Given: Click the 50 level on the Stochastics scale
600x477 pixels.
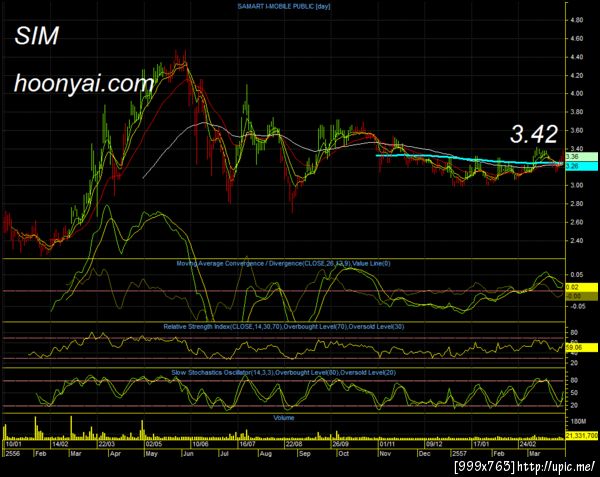Looking at the screenshot, I should tap(574, 393).
